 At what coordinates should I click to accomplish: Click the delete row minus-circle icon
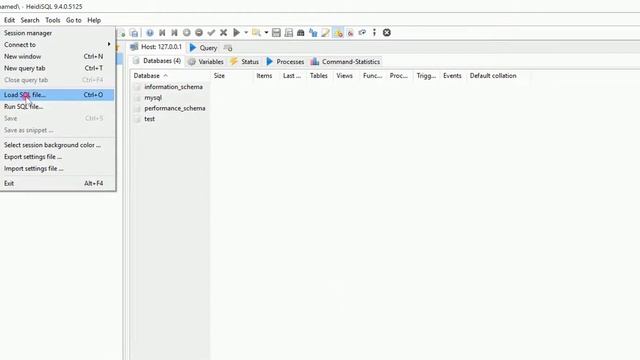[x=199, y=33]
